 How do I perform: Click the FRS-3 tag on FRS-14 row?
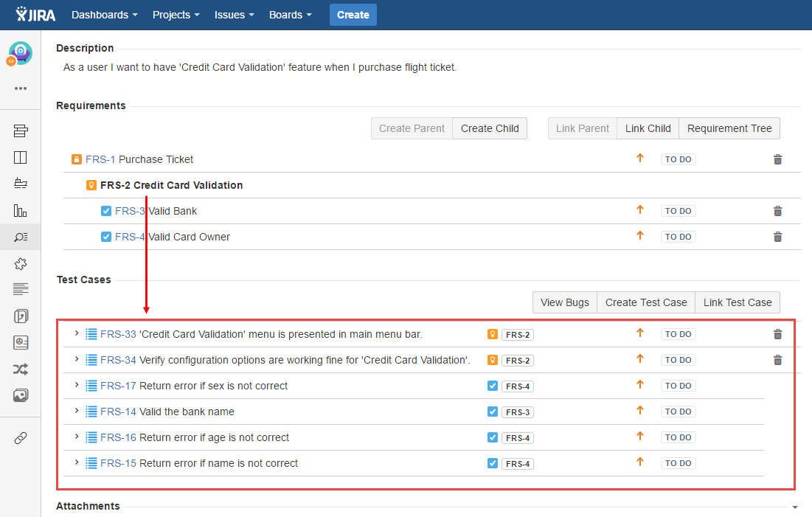coord(517,412)
